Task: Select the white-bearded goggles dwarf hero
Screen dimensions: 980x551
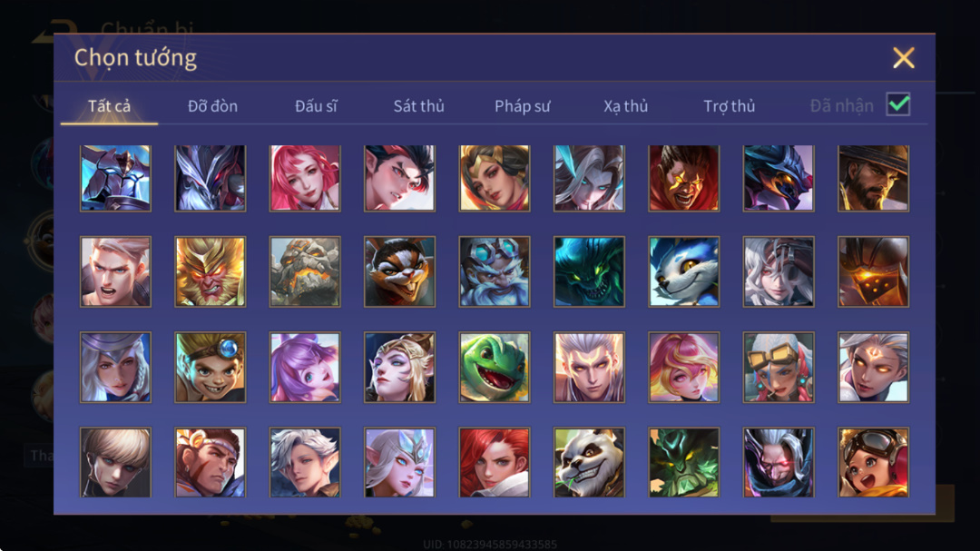Action: tap(495, 271)
